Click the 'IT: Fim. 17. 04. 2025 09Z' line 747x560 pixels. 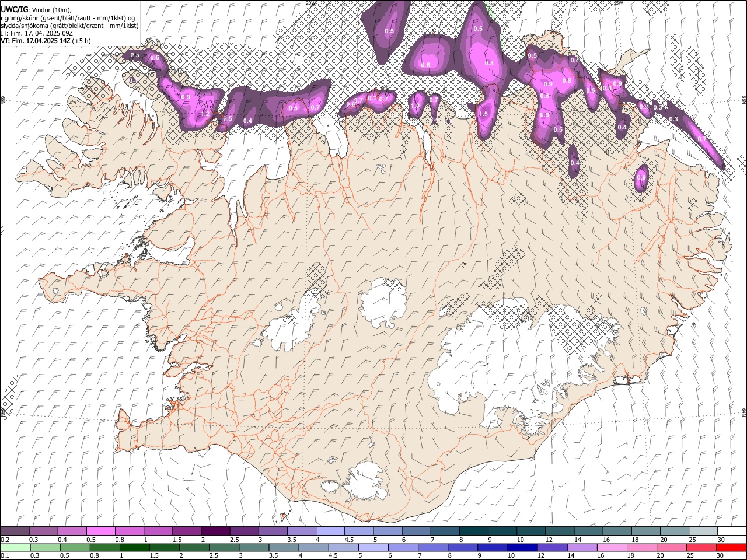pos(37,33)
